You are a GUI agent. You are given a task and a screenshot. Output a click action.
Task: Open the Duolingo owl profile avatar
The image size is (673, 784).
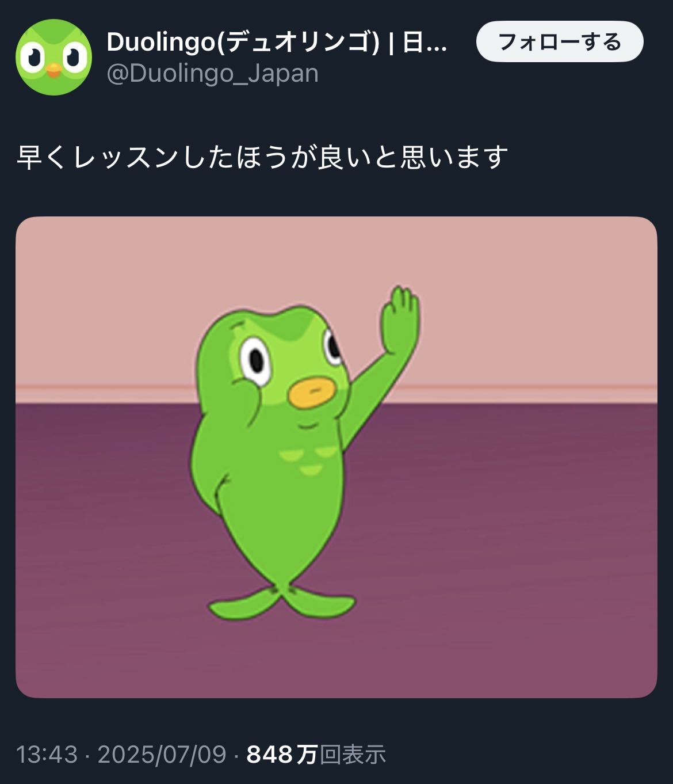53,57
